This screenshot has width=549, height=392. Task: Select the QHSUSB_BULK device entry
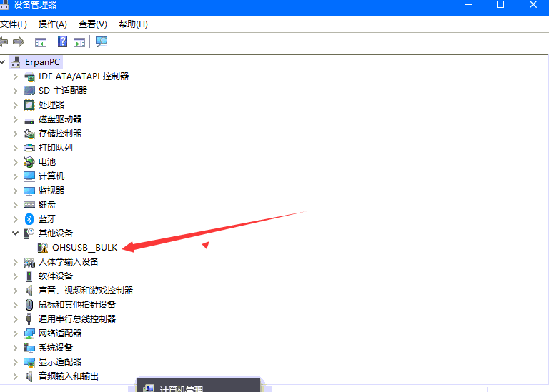(x=85, y=248)
